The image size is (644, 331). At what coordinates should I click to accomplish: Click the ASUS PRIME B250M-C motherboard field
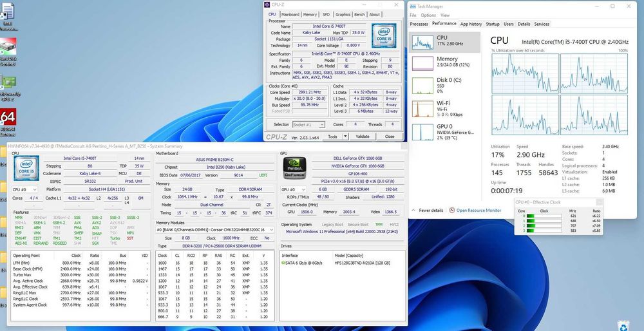[215, 159]
